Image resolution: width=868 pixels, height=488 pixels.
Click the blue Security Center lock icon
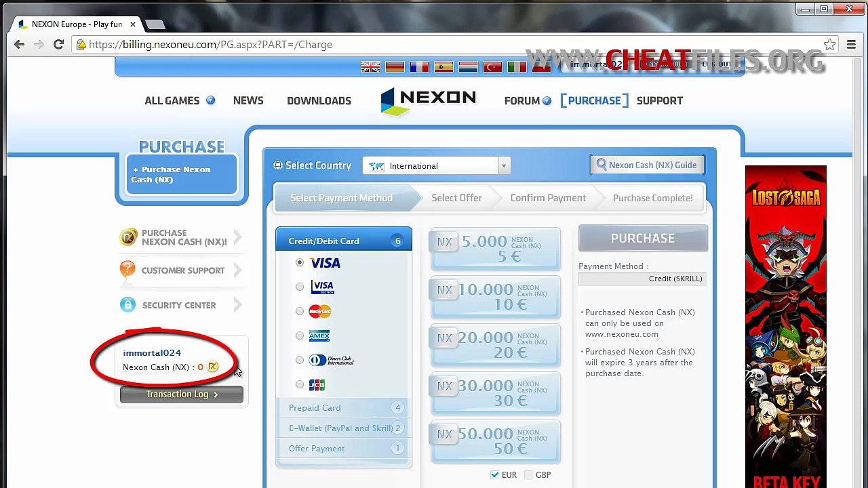point(127,305)
